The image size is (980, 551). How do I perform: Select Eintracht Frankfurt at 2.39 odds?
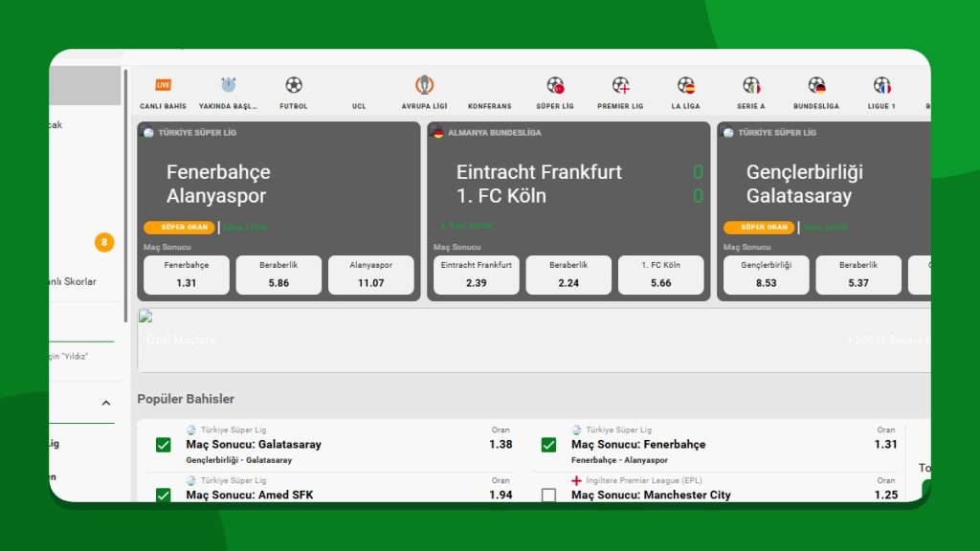coord(477,275)
